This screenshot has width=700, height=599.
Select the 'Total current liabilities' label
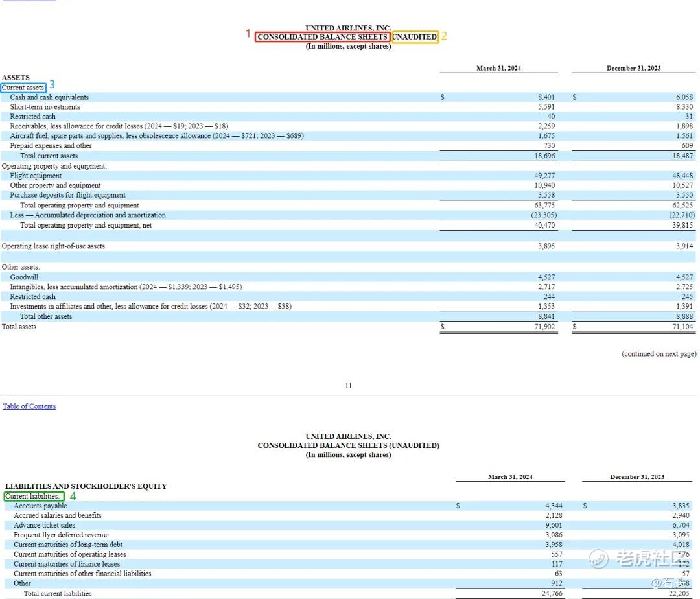pyautogui.click(x=58, y=594)
